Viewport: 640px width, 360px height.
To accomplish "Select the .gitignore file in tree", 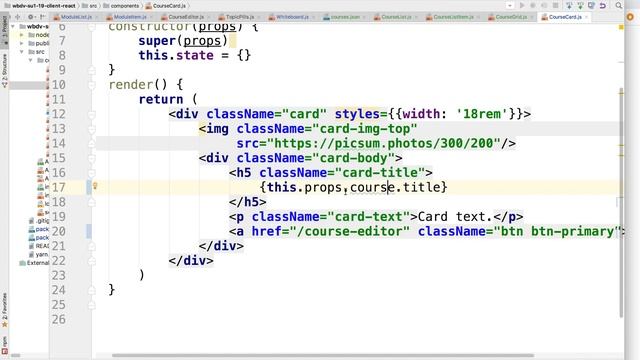I will (39, 221).
